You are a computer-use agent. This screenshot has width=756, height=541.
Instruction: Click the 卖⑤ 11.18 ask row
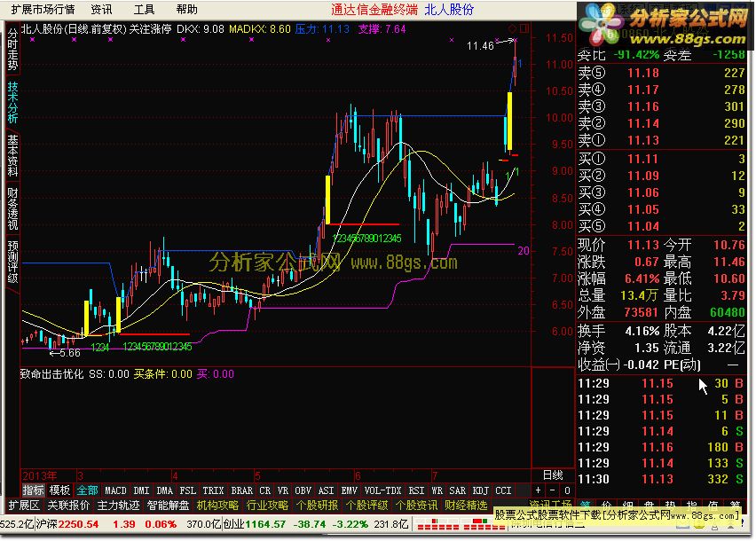coord(661,73)
